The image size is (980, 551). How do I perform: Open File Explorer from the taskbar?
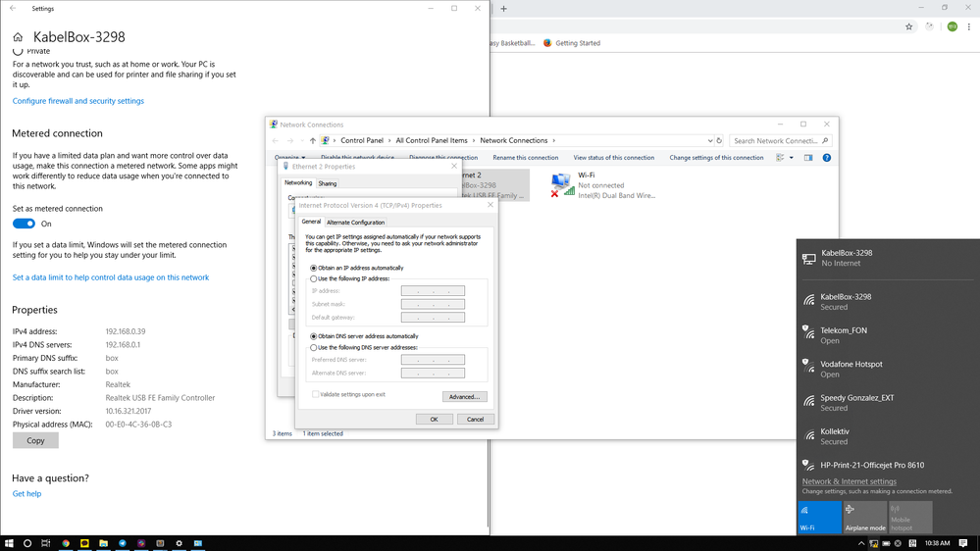coord(103,543)
